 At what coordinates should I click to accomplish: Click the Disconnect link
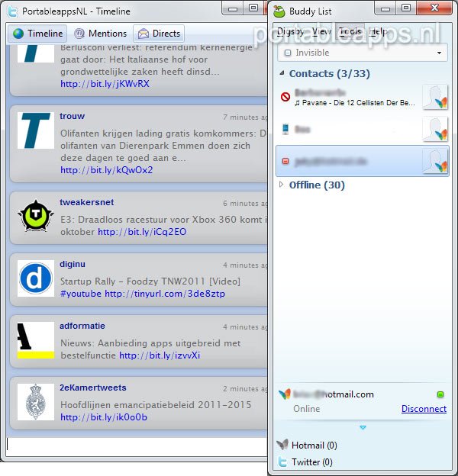click(424, 409)
